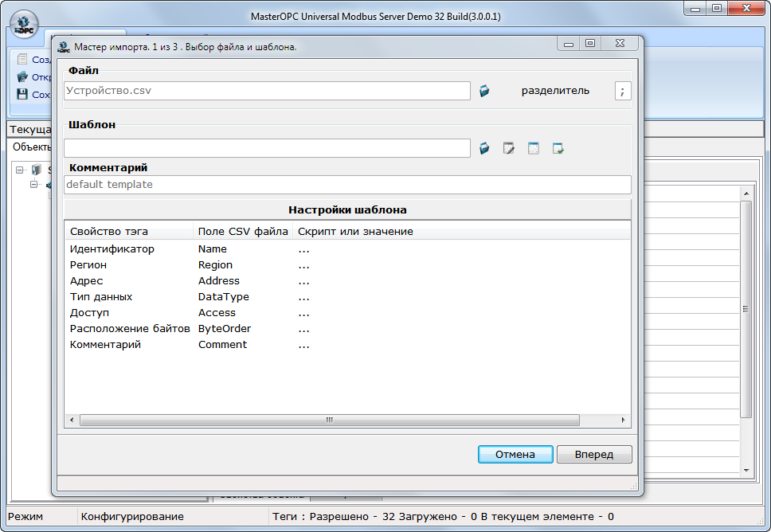Image resolution: width=771 pixels, height=532 pixels.
Task: Click the DataType CSV field cell
Action: point(224,297)
